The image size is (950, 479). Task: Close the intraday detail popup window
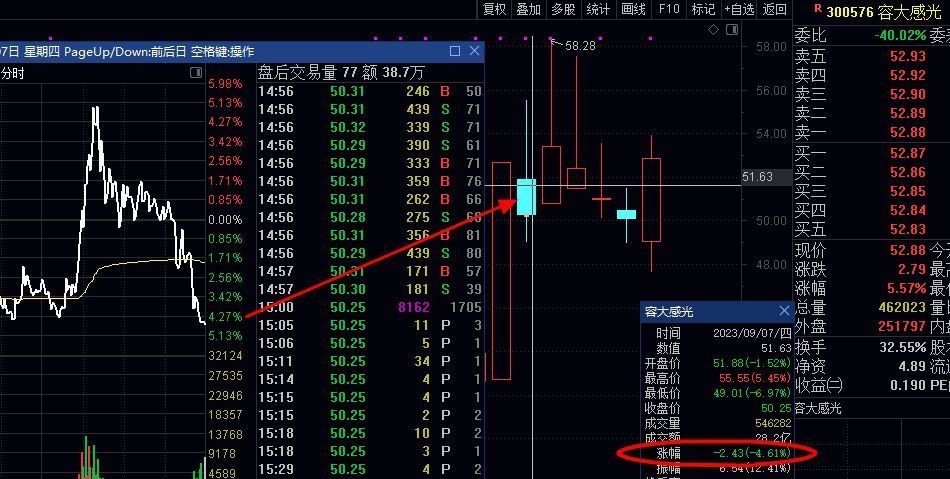point(474,51)
